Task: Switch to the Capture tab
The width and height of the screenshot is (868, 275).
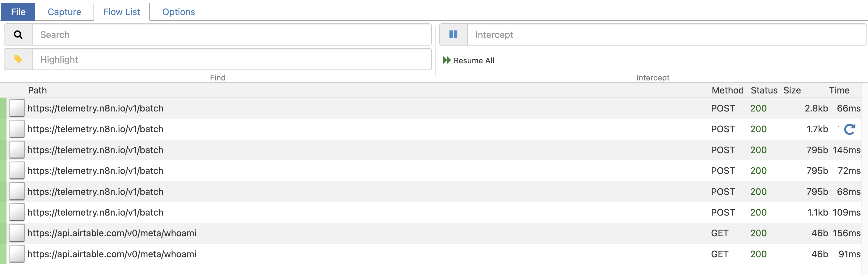Action: 64,12
